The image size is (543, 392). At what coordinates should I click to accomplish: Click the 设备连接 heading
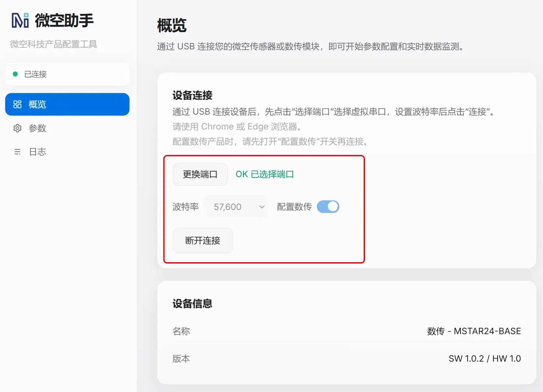pos(192,95)
